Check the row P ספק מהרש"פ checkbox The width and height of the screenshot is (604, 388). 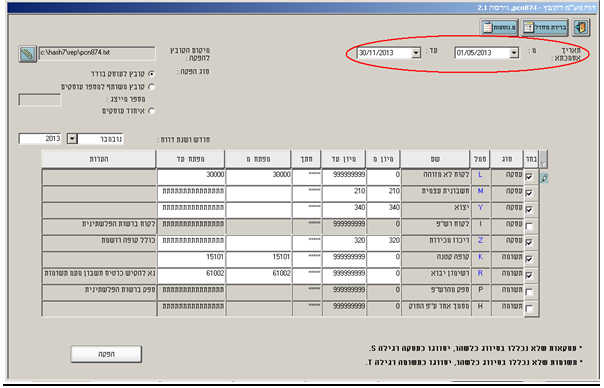click(x=529, y=292)
